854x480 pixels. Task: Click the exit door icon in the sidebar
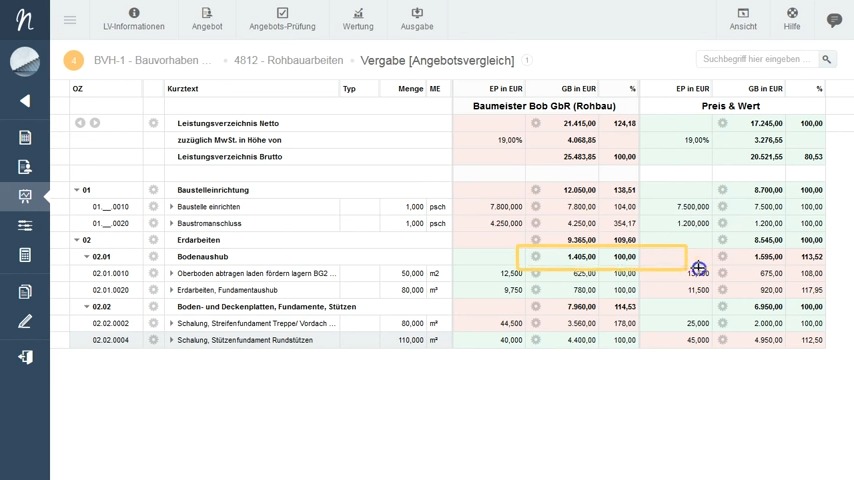(x=25, y=357)
